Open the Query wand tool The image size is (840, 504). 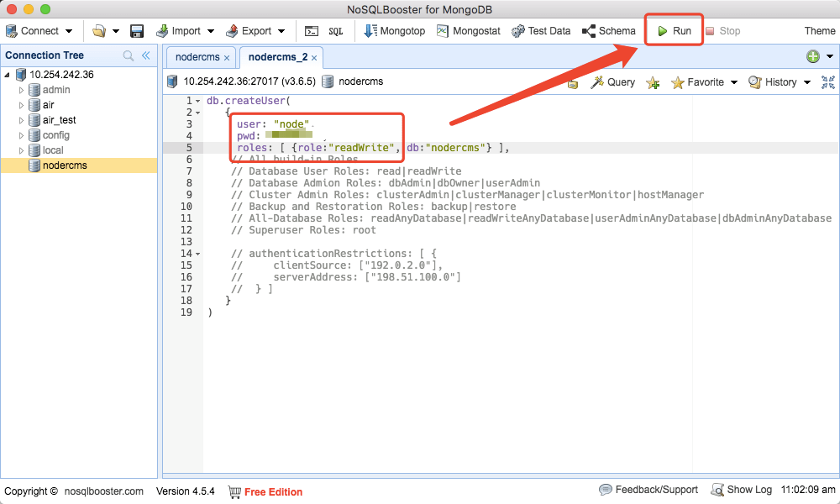point(613,82)
